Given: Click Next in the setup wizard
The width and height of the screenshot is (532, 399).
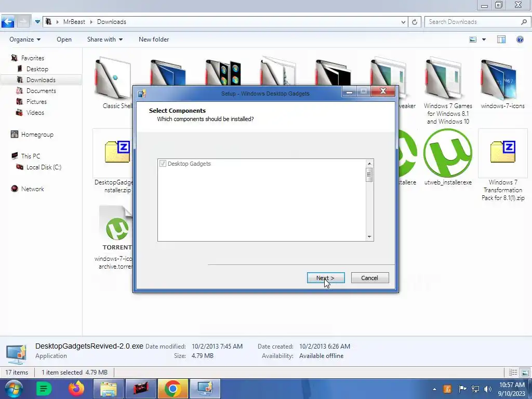Looking at the screenshot, I should (x=326, y=278).
